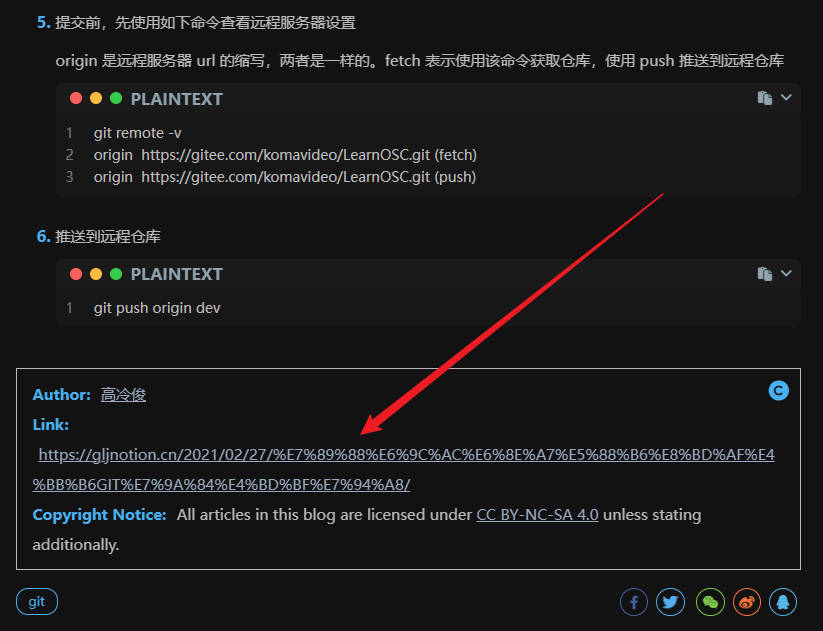Click the git push origin dev line

(x=157, y=308)
